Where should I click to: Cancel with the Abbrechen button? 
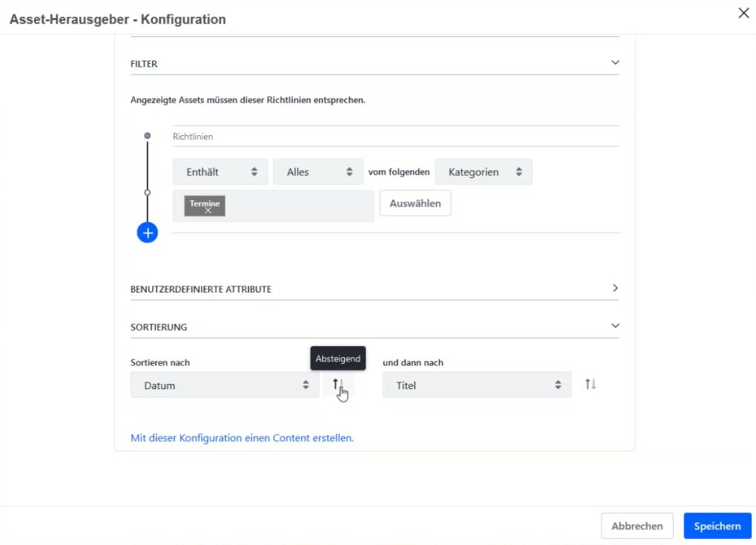tap(637, 526)
